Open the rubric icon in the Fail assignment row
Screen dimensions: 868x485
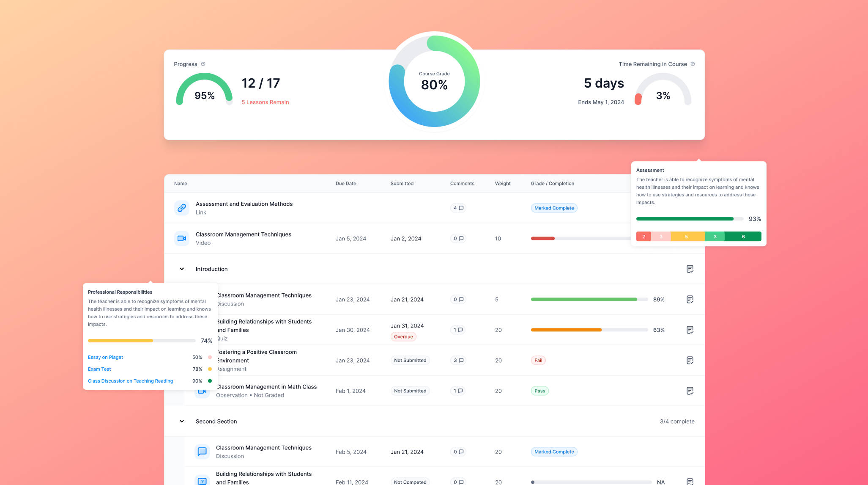[690, 360]
